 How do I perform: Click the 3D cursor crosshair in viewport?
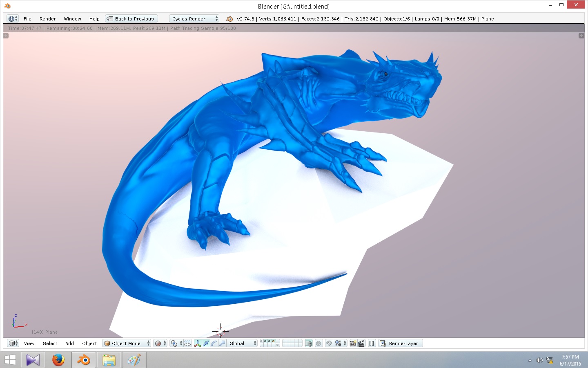(x=220, y=331)
